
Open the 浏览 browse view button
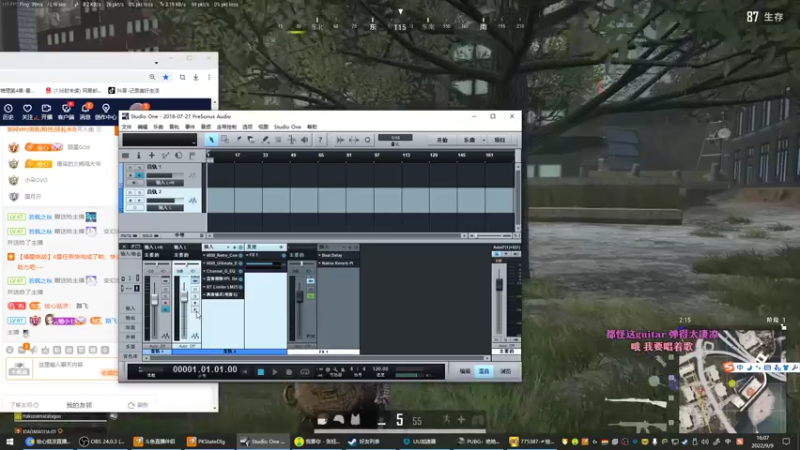(505, 371)
